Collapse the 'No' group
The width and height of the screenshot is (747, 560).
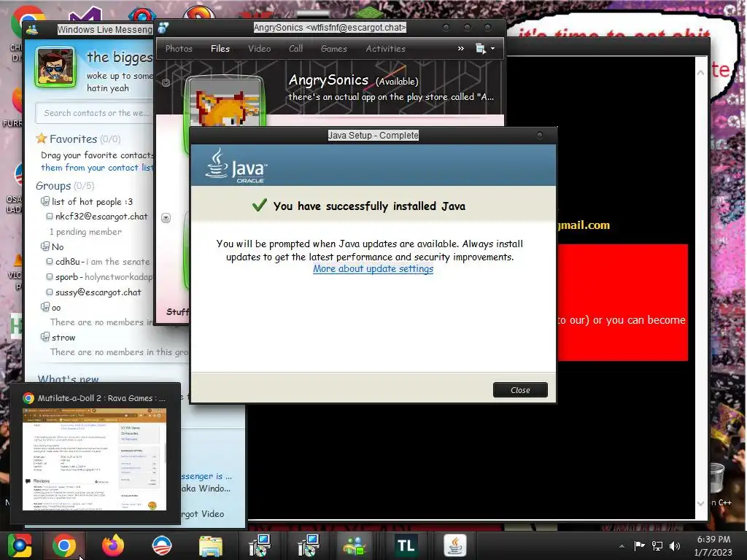click(x=44, y=246)
